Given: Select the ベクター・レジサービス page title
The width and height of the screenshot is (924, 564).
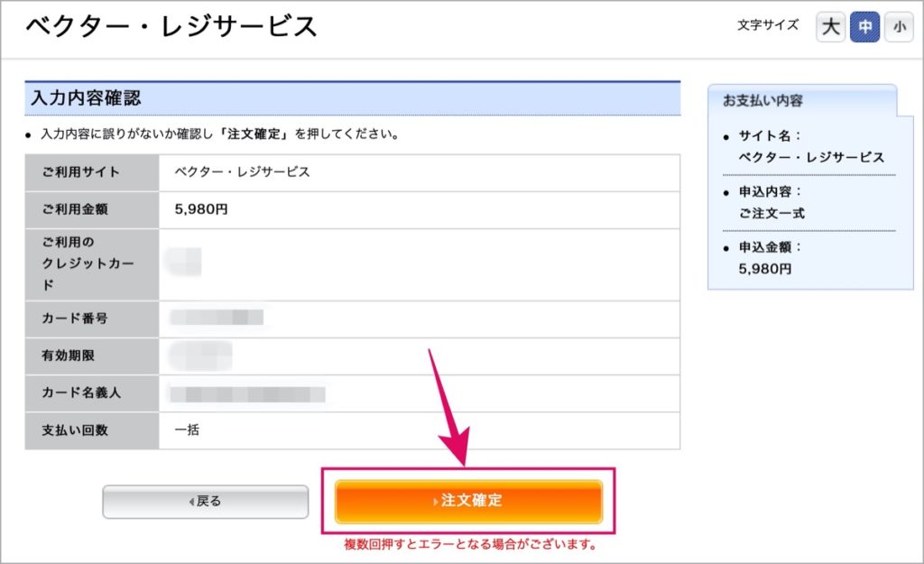Looking at the screenshot, I should tap(171, 26).
